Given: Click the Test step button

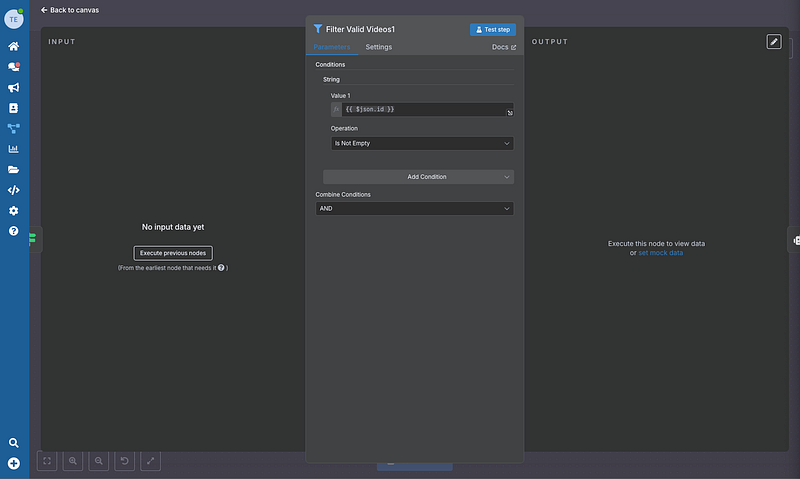Looking at the screenshot, I should point(492,30).
